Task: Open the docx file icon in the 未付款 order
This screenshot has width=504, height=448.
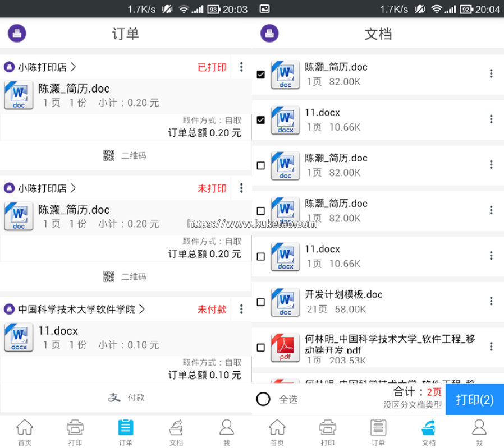Action: tap(19, 337)
